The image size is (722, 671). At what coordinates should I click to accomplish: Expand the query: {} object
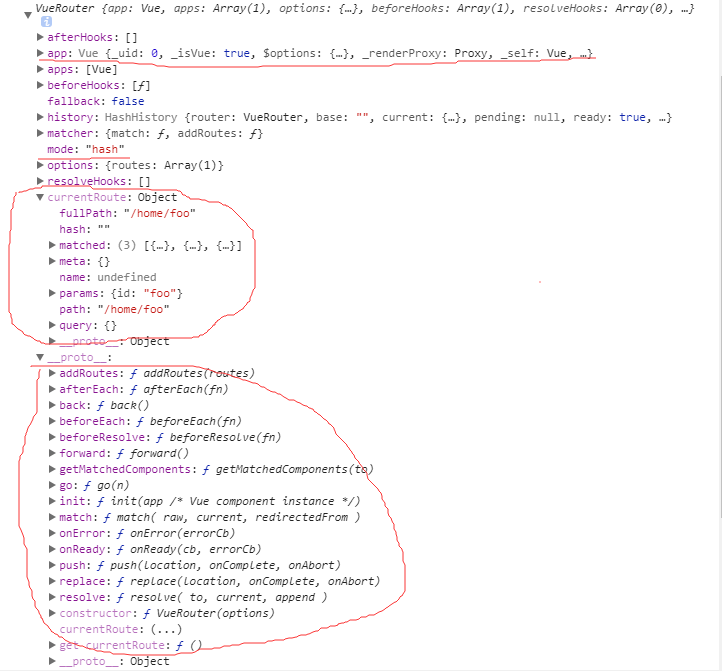click(52, 325)
